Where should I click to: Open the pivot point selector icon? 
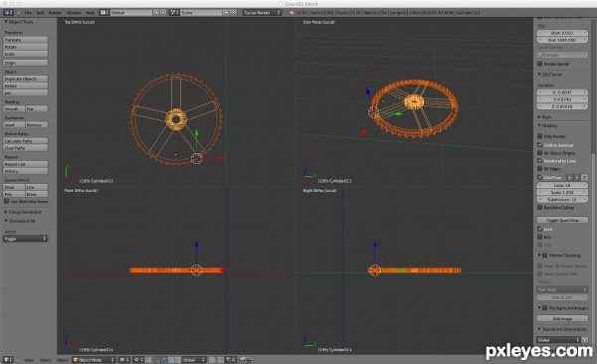click(x=138, y=359)
